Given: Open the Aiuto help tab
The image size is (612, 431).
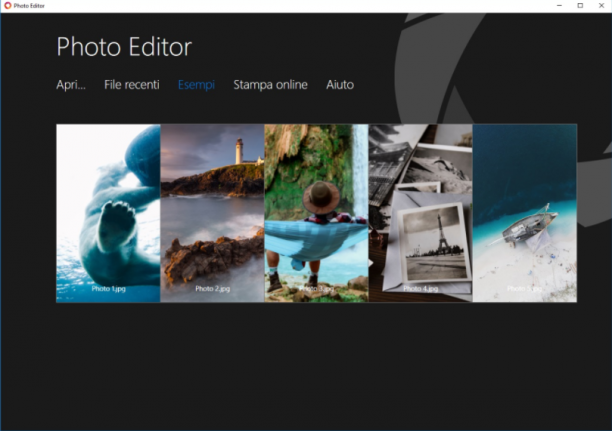Looking at the screenshot, I should pyautogui.click(x=340, y=85).
